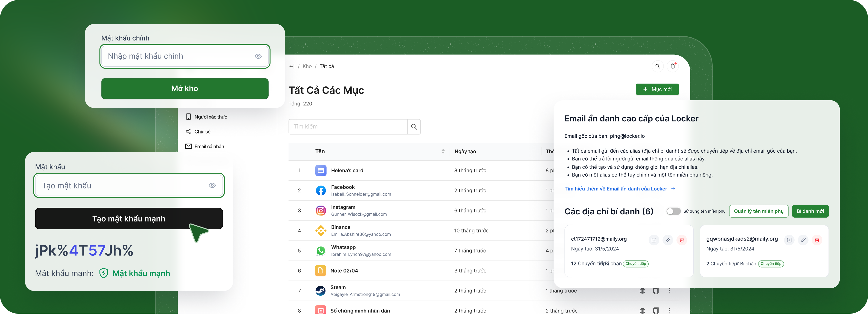868x314 pixels.
Task: Select Email cá nhân sidebar item
Action: coord(209,146)
